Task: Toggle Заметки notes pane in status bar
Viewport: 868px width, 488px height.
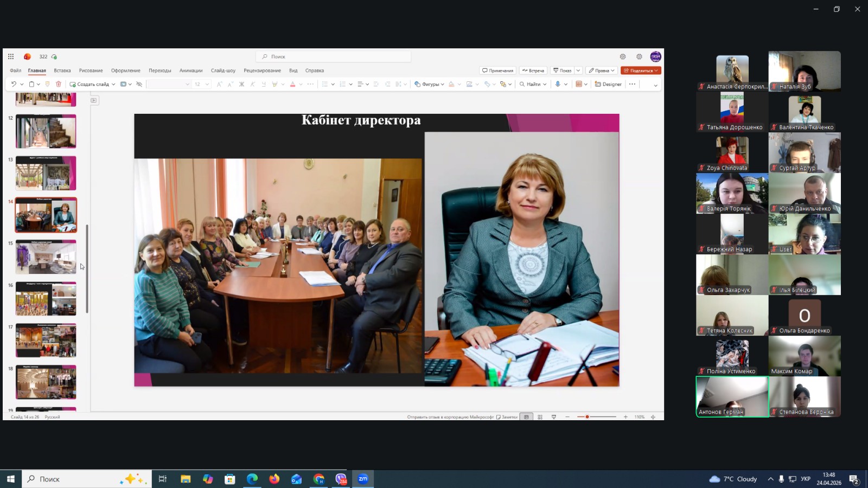Action: 507,417
